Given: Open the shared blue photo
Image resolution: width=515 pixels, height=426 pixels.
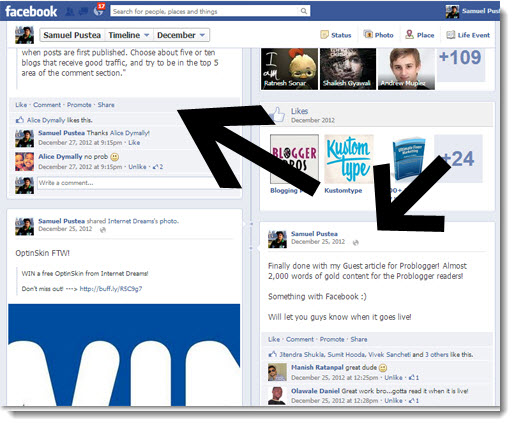Looking at the screenshot, I should pyautogui.click(x=124, y=355).
